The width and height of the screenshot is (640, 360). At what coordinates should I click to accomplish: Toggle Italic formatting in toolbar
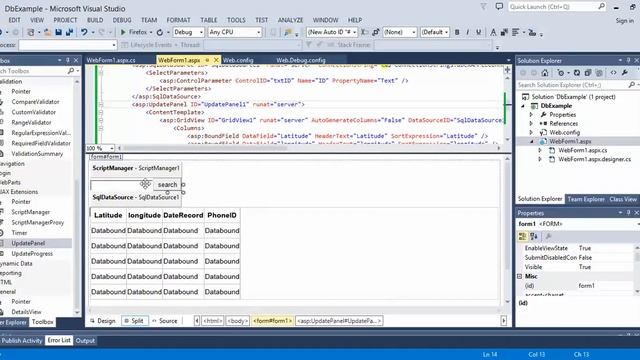click(x=467, y=32)
